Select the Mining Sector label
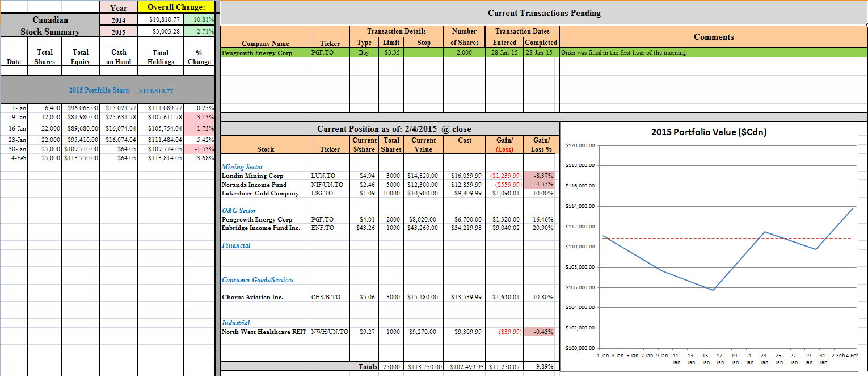The width and height of the screenshot is (868, 376). (242, 167)
